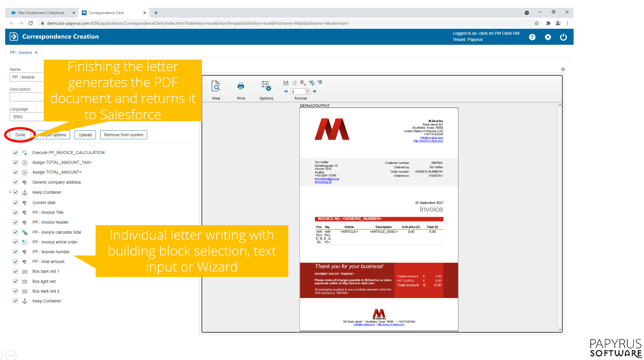644x360 pixels.
Task: Click the Correspondence Creation logo icon
Action: tap(14, 36)
